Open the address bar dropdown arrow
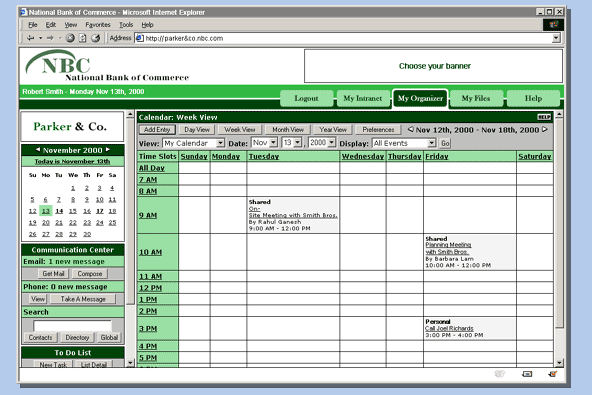 click(x=556, y=38)
